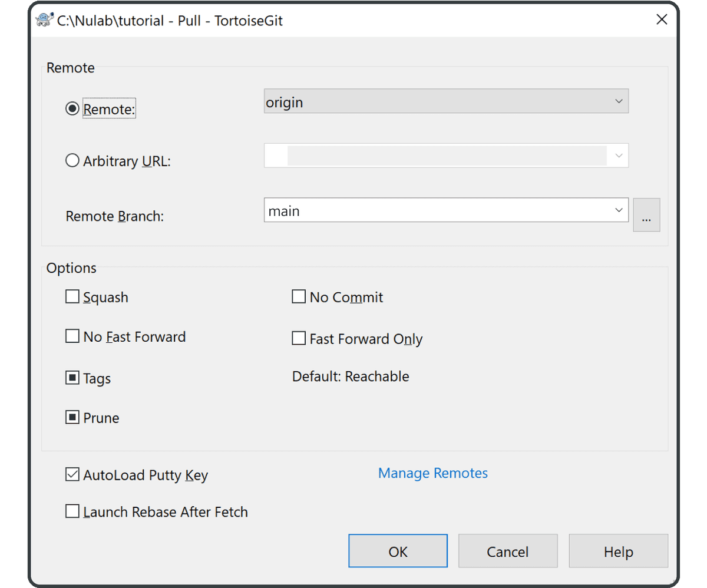Enable Launch Rebase After Fetch
The image size is (707, 588).
coord(72,511)
